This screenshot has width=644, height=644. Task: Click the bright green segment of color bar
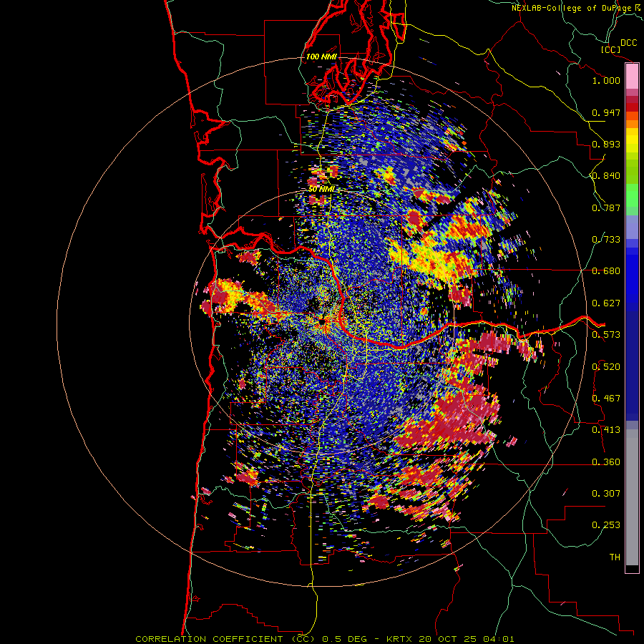pos(632,195)
